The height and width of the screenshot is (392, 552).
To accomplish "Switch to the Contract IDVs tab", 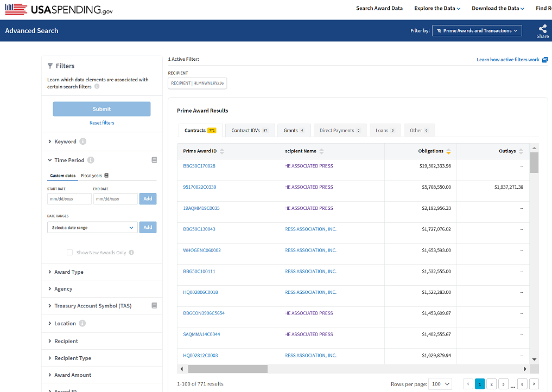I will pyautogui.click(x=250, y=131).
